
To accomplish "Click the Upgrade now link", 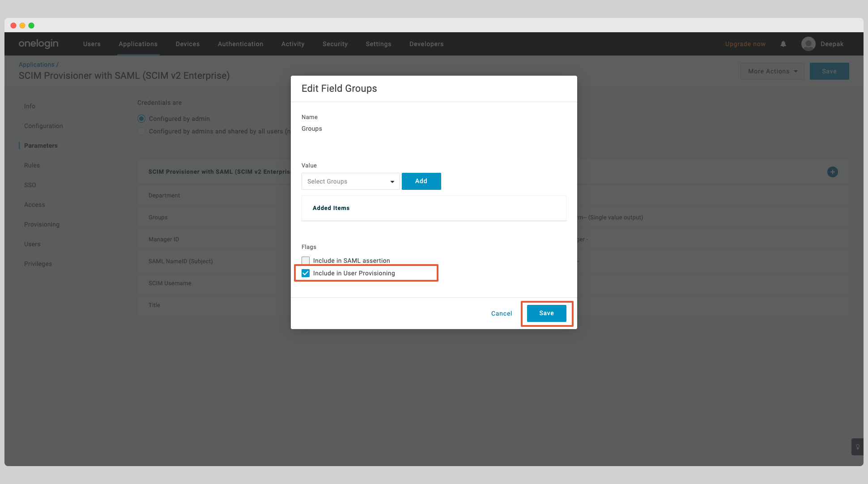I will (x=745, y=44).
